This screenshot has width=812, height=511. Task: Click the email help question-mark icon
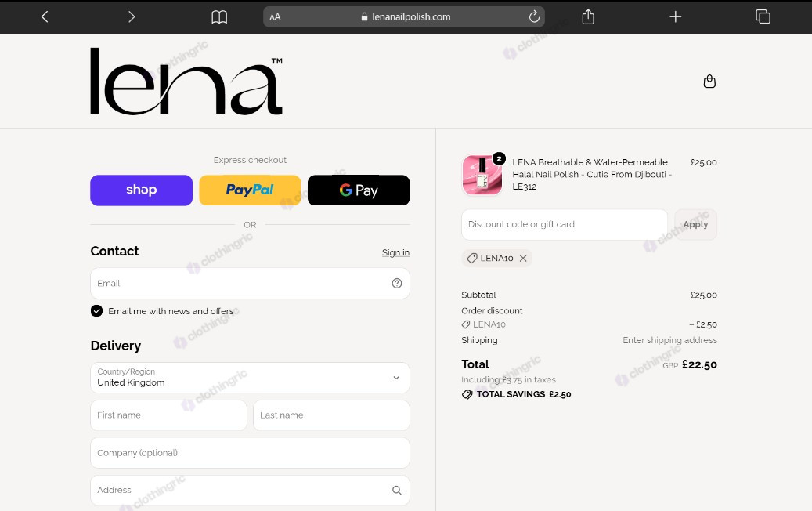pyautogui.click(x=397, y=284)
